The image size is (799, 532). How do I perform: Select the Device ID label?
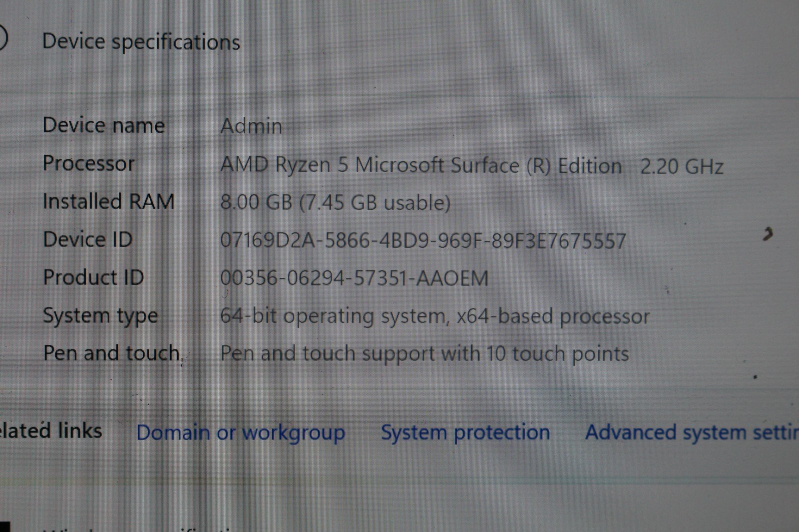pyautogui.click(x=88, y=239)
